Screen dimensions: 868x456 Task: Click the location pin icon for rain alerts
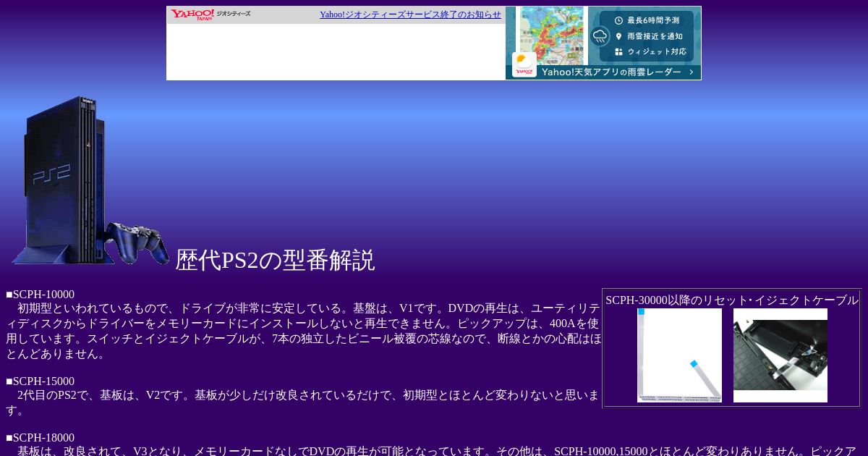(618, 36)
